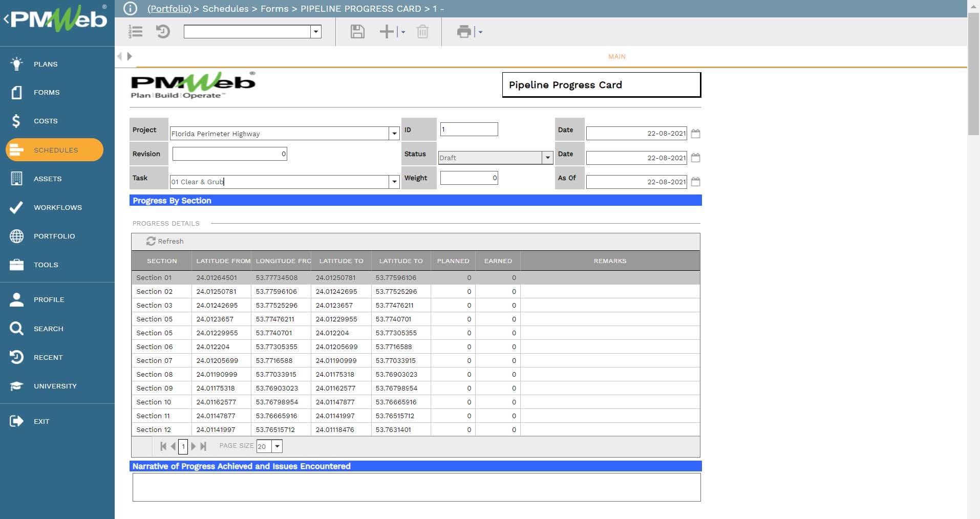Expand the Status dropdown

pos(547,158)
